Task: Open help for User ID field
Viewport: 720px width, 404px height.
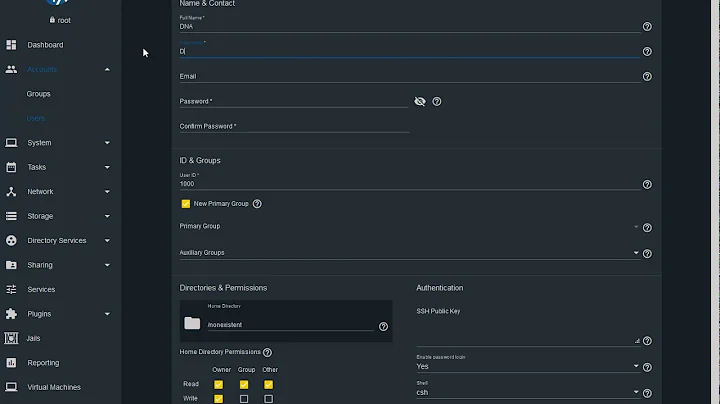Action: [x=647, y=185]
